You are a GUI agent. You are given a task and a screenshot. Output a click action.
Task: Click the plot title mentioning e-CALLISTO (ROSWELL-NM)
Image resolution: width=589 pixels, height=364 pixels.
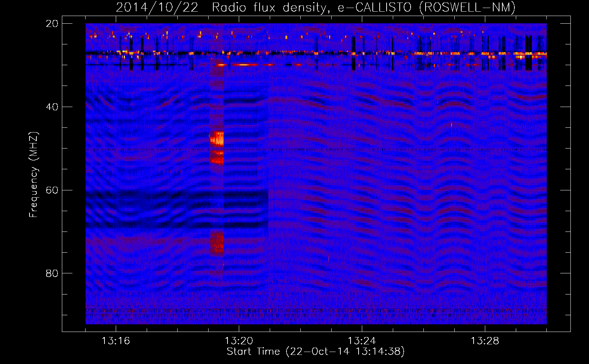pos(316,7)
